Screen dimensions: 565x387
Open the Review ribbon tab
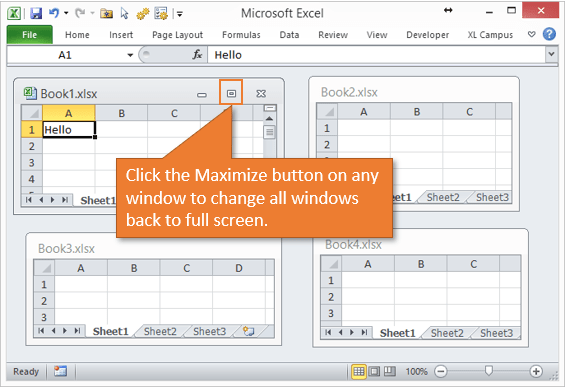click(333, 35)
